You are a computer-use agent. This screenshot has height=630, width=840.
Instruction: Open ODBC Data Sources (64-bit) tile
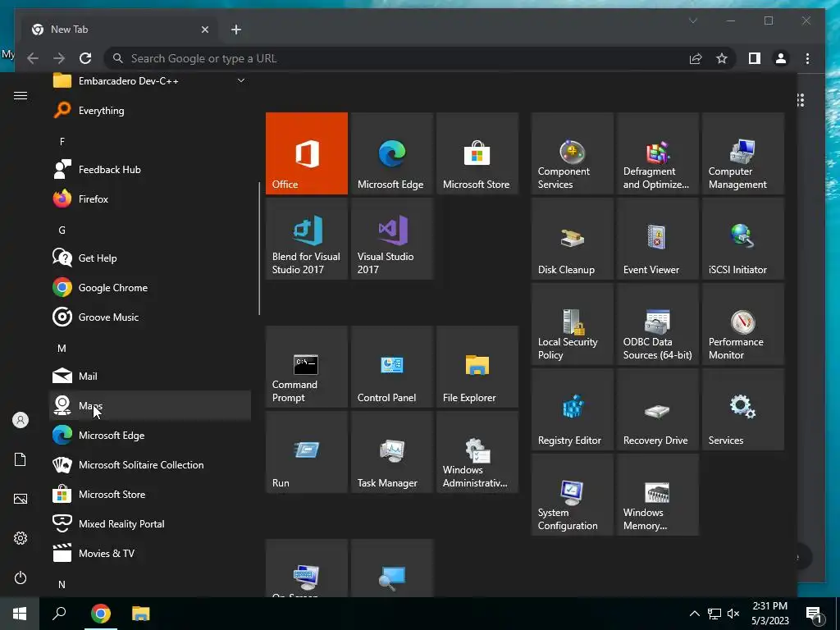(x=657, y=324)
